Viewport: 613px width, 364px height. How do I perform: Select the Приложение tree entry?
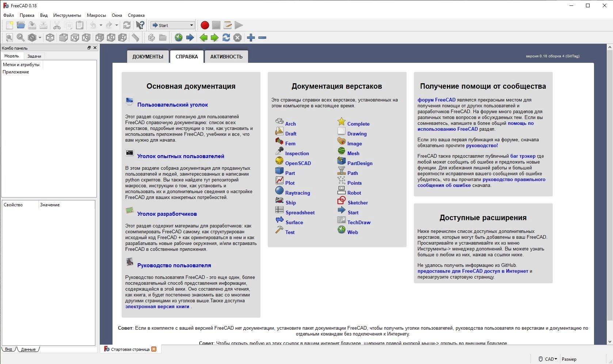16,72
